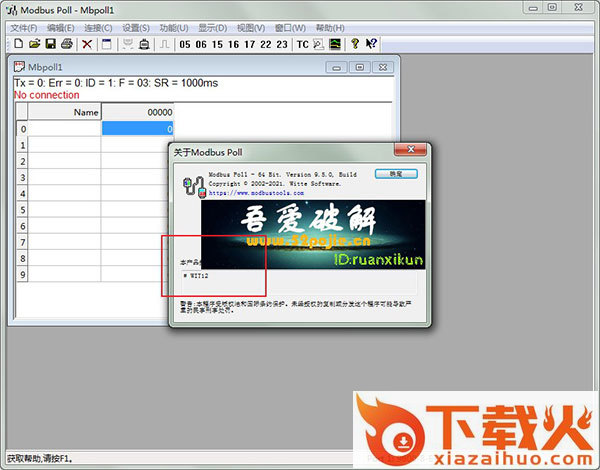Image resolution: width=600 pixels, height=470 pixels.
Task: Click the Open file folder icon
Action: [x=34, y=44]
